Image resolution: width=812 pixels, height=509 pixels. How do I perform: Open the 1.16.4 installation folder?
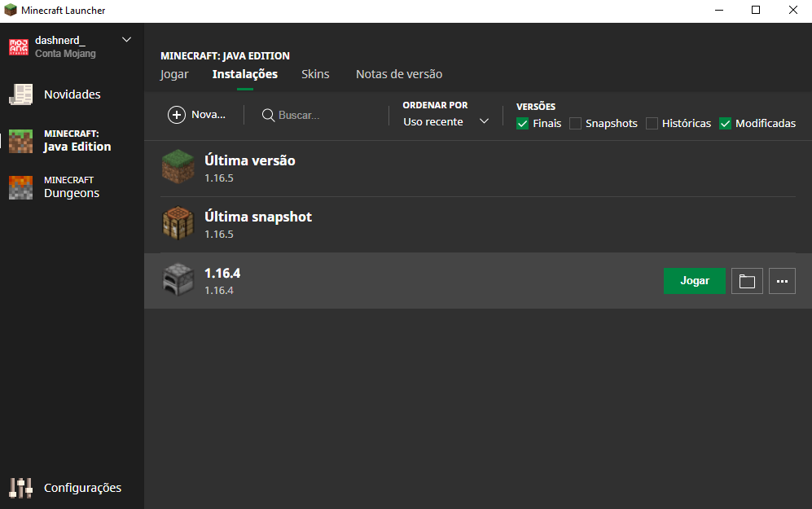click(x=747, y=281)
